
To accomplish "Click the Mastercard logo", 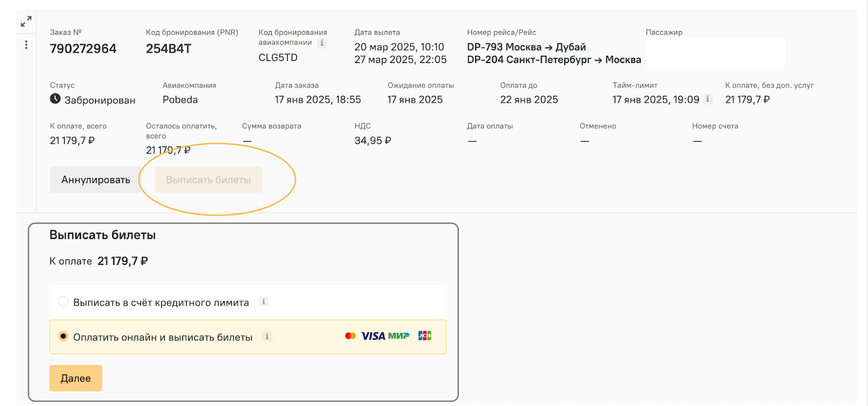I will (350, 336).
